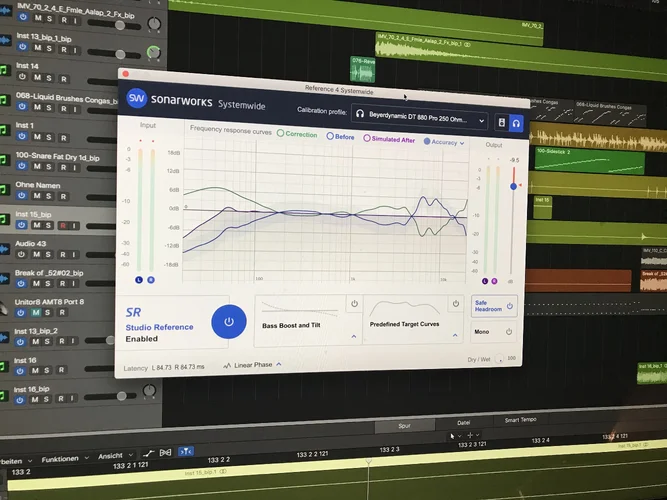This screenshot has height=500, width=667.
Task: Toggle Catch playhead icon in editor
Action: pyautogui.click(x=186, y=451)
